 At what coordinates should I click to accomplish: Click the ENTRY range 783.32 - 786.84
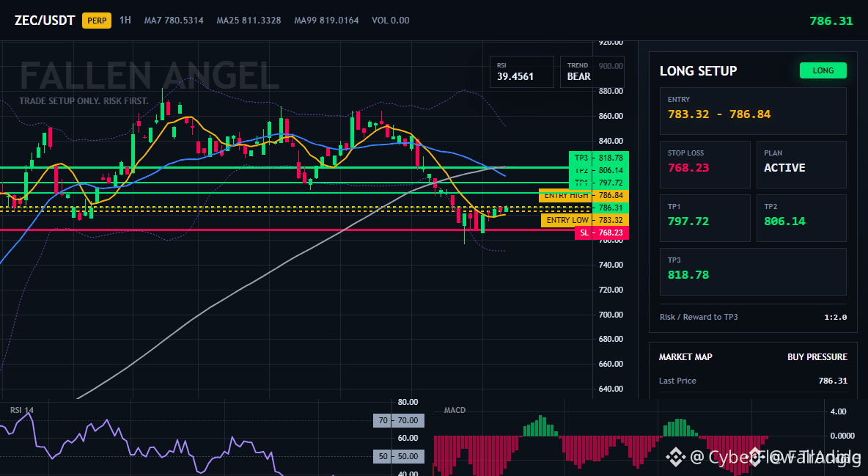click(x=719, y=114)
